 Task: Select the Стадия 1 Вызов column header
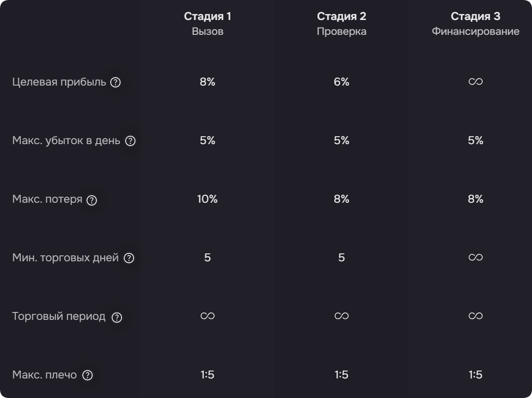point(207,23)
